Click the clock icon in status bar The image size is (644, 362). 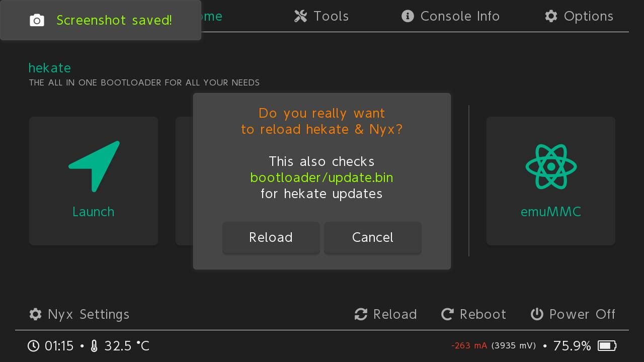tap(33, 346)
